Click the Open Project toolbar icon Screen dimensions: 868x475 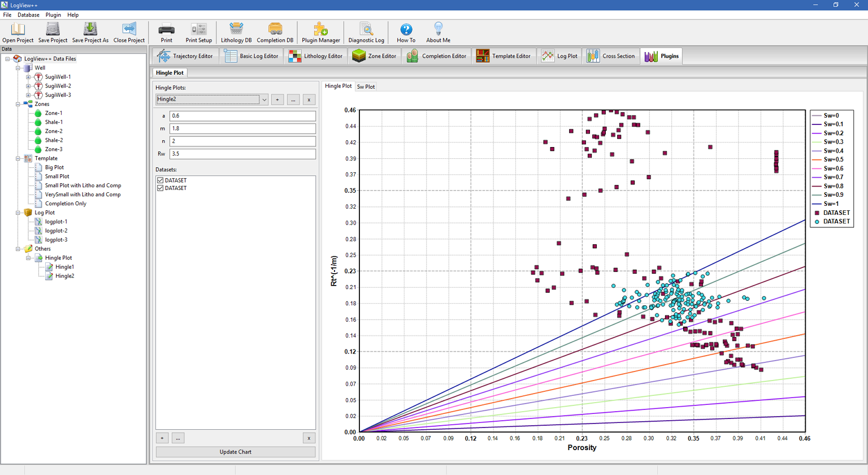18,32
